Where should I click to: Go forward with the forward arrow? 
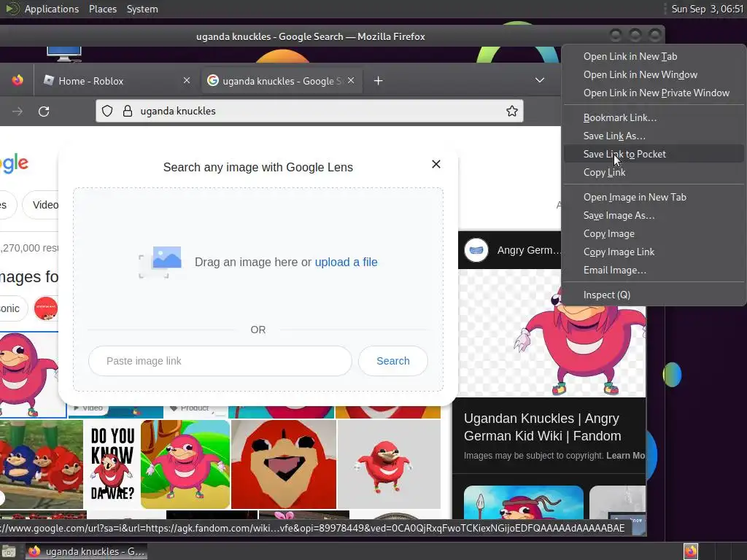coord(18,112)
